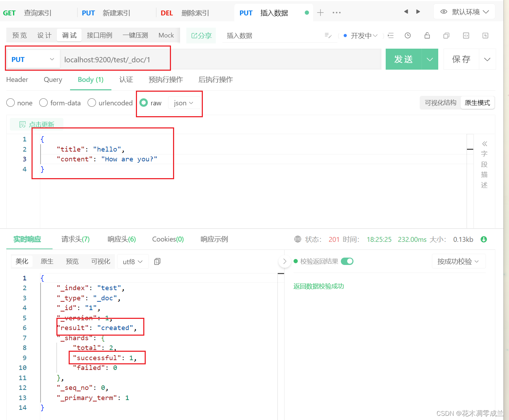The height and width of the screenshot is (420, 509).
Task: Select the Body (1) tab
Action: pyautogui.click(x=90, y=79)
